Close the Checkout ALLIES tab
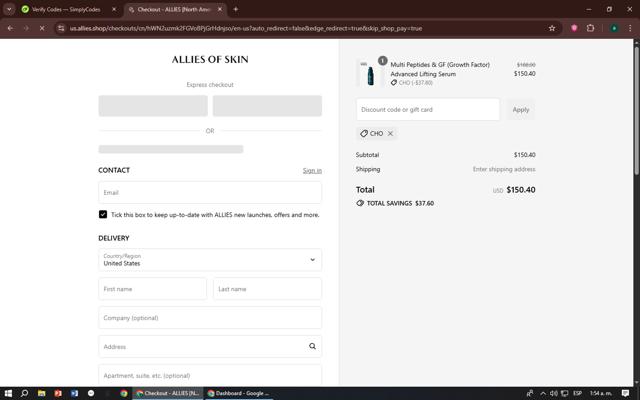 coord(220,9)
